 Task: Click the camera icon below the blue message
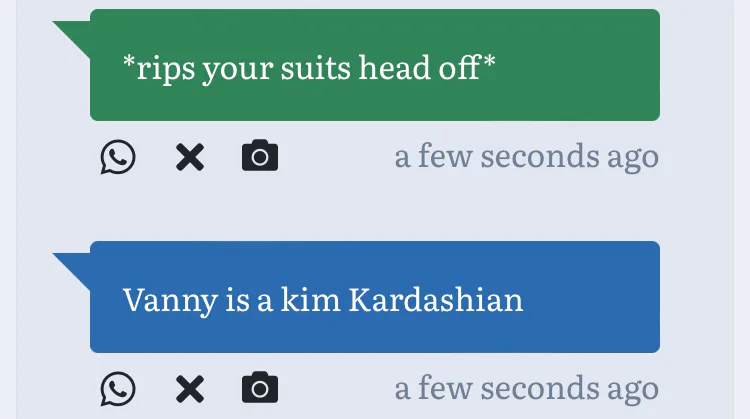click(x=260, y=389)
